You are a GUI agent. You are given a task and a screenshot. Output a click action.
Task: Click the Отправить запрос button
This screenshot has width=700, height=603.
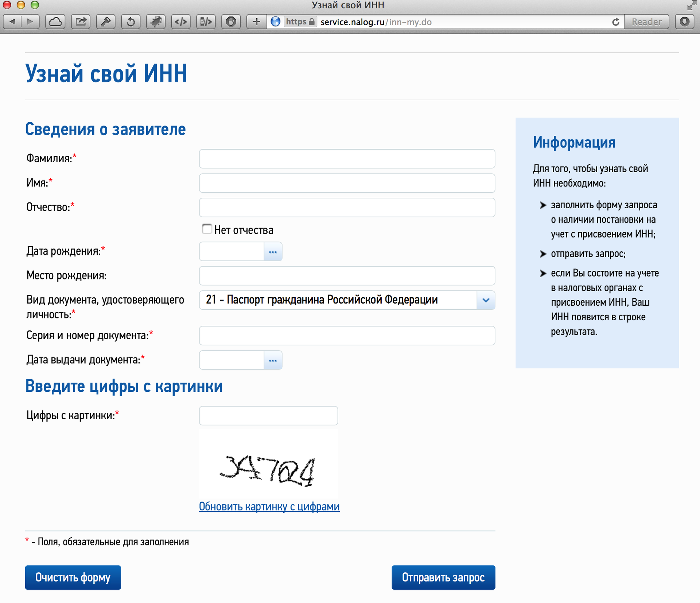tap(443, 577)
